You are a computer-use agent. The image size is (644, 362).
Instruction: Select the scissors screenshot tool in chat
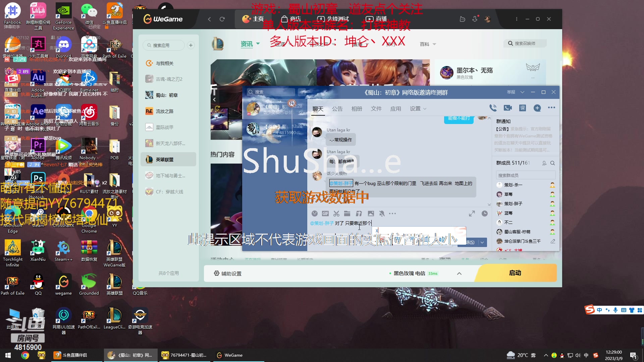(x=336, y=214)
